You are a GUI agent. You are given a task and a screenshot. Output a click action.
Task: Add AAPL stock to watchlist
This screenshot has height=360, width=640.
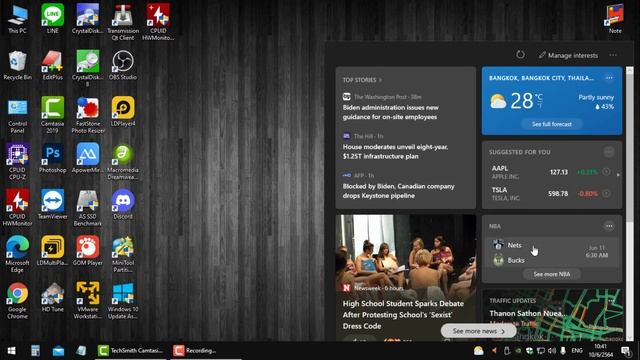click(x=607, y=172)
